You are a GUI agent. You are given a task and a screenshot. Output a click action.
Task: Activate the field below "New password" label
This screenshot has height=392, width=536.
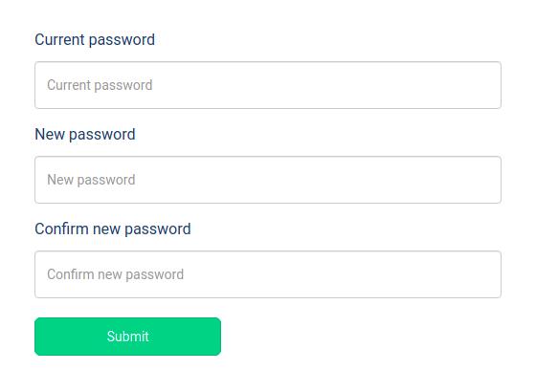(x=268, y=180)
